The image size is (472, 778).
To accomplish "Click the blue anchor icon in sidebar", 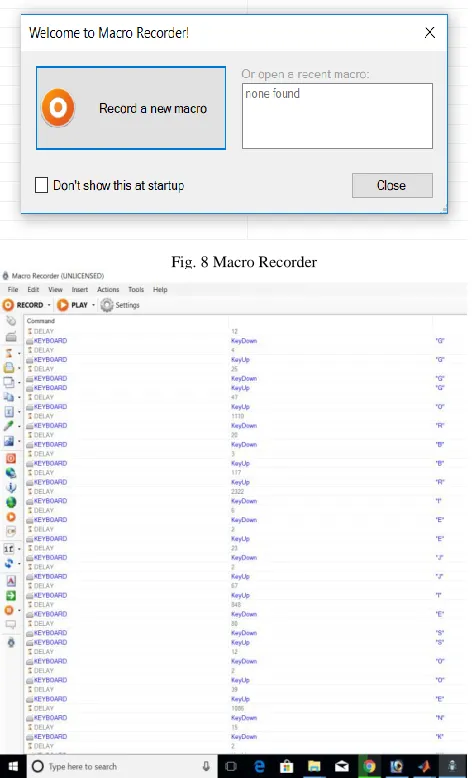I will point(10,488).
